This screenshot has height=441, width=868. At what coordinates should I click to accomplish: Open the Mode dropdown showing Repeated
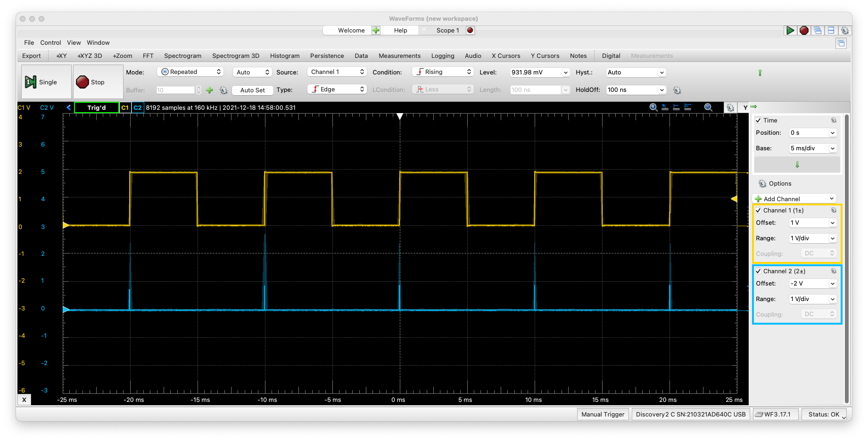190,72
